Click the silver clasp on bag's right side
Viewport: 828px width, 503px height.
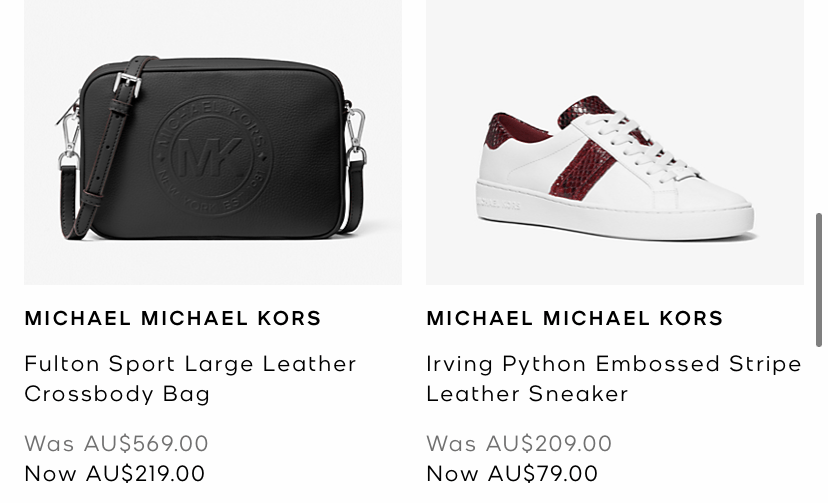pos(355,131)
